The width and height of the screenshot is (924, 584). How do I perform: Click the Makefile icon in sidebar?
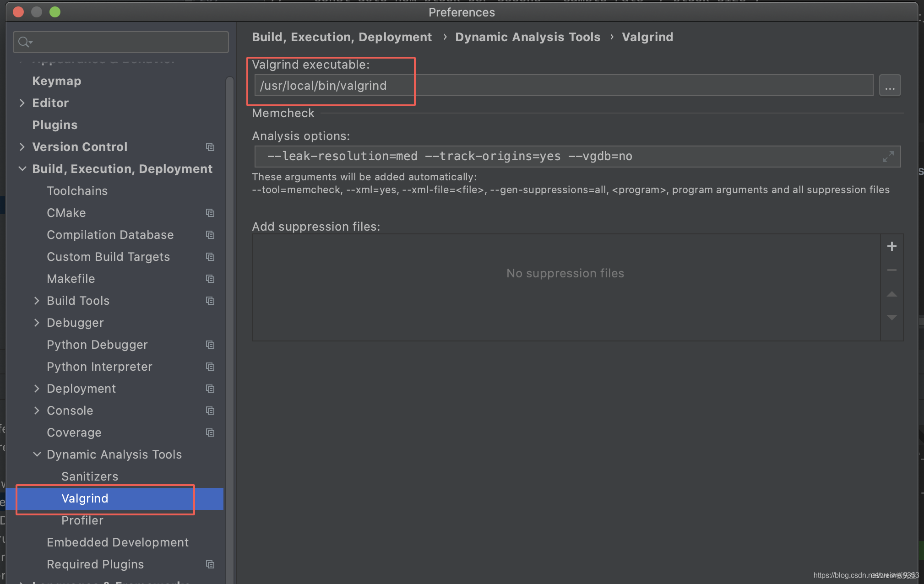pos(210,279)
